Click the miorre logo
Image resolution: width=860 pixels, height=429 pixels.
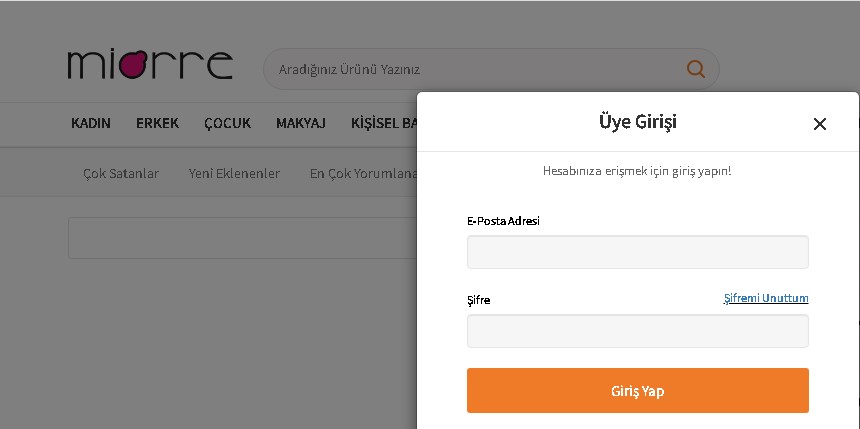[150, 65]
